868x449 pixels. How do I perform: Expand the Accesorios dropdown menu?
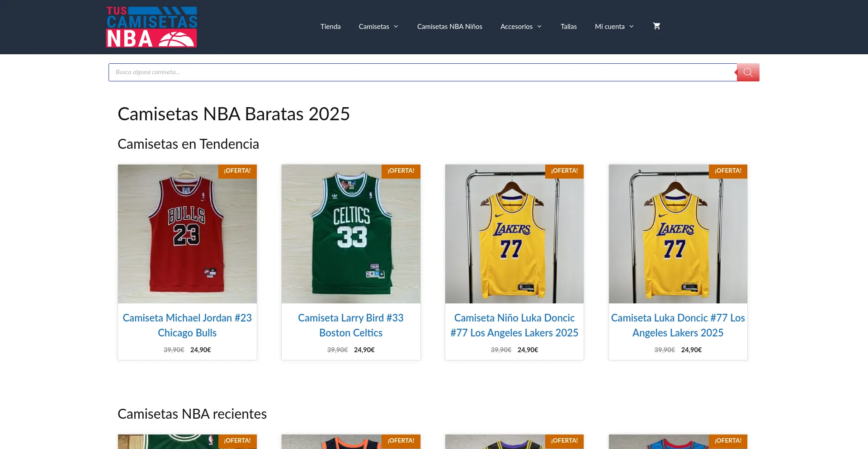pyautogui.click(x=520, y=26)
